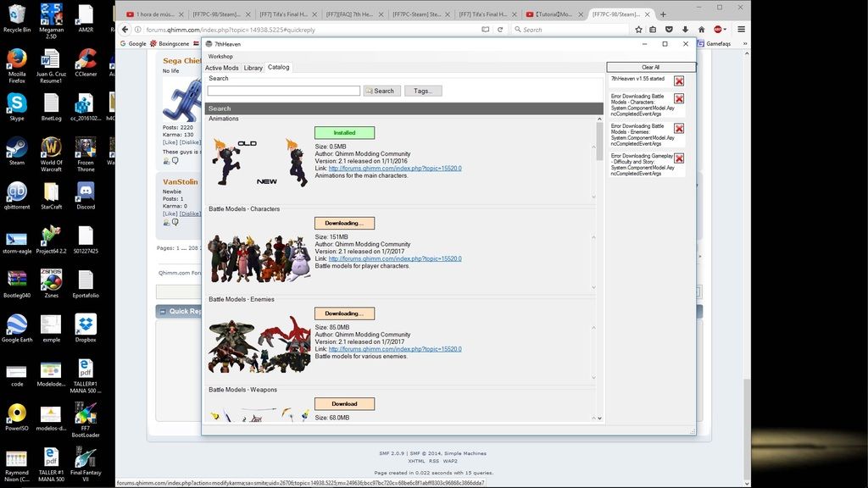
Task: Launch Project64 2.2 from the desktop
Action: point(51,240)
